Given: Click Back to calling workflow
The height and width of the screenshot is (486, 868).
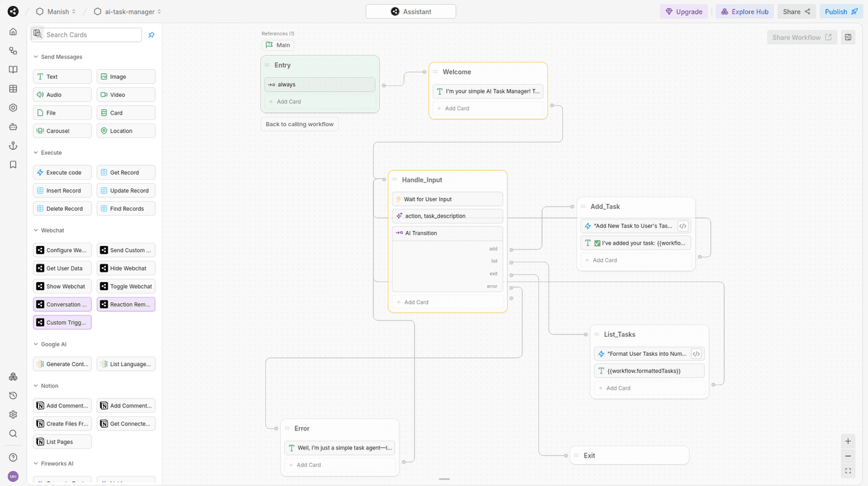Looking at the screenshot, I should click(300, 124).
